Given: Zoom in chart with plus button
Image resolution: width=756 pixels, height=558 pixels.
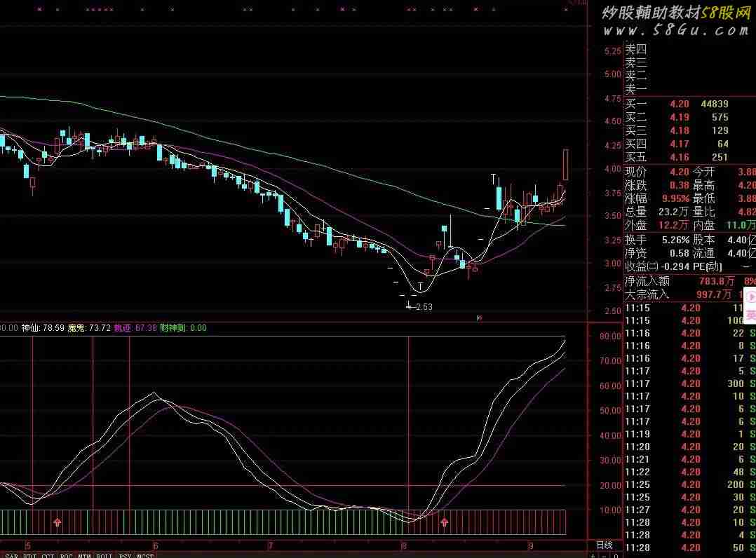Looking at the screenshot, I should tap(593, 555).
